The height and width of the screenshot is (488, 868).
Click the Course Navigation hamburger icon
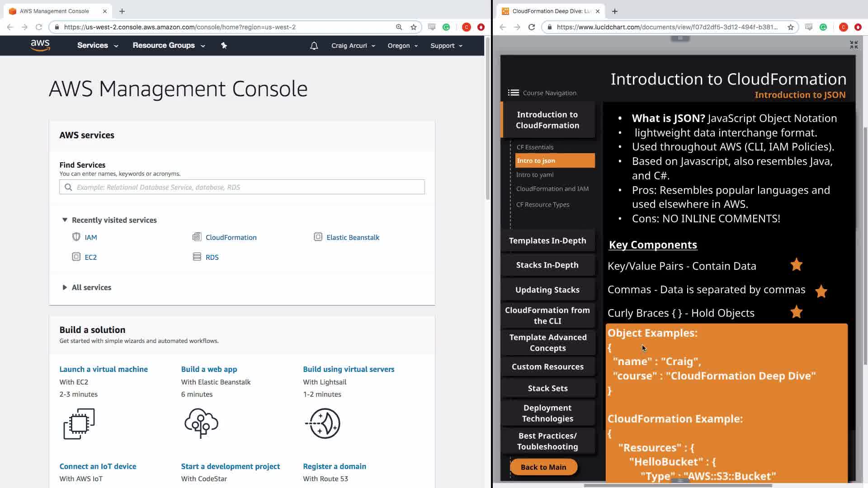point(513,93)
